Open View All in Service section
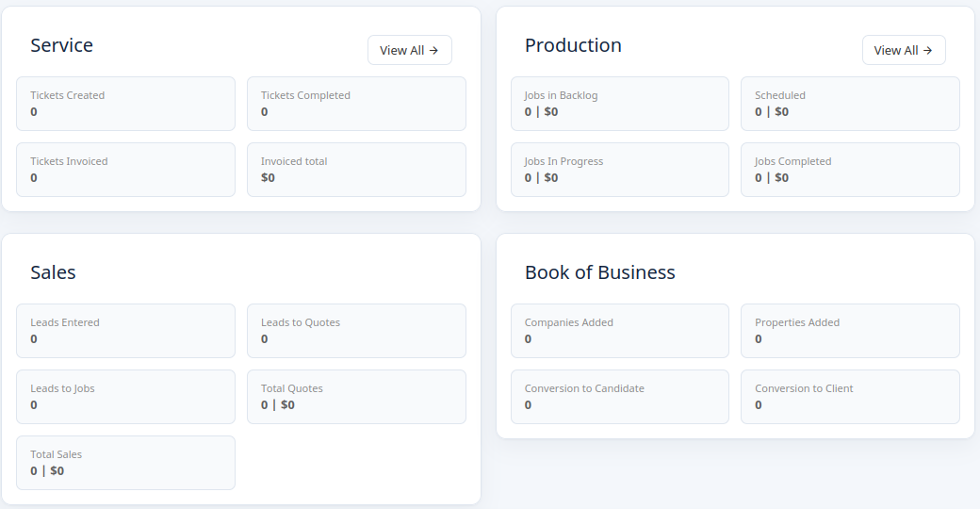This screenshot has height=509, width=980. point(409,50)
